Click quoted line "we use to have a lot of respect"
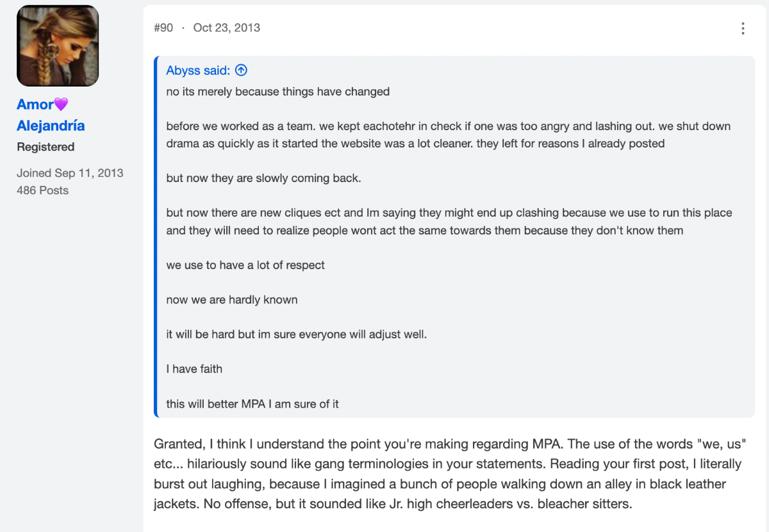Screen dimensions: 769x532 [x=245, y=265]
